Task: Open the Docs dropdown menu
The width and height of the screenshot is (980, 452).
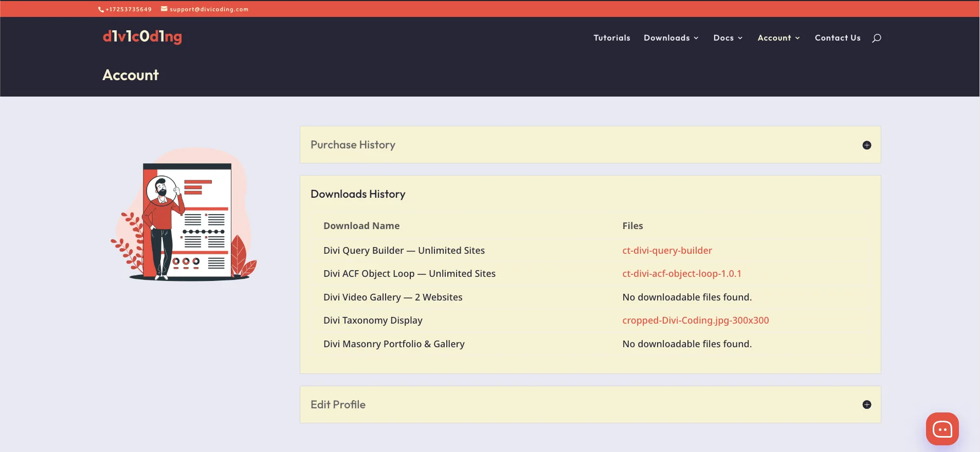Action: pos(728,38)
